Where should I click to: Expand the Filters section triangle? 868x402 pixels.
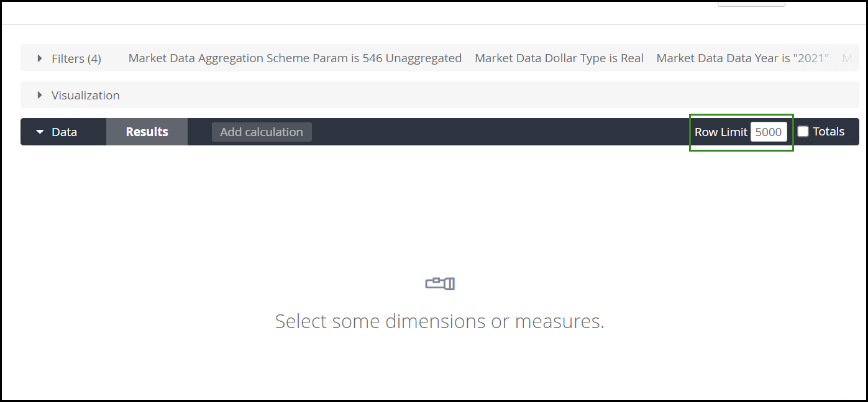(x=40, y=58)
